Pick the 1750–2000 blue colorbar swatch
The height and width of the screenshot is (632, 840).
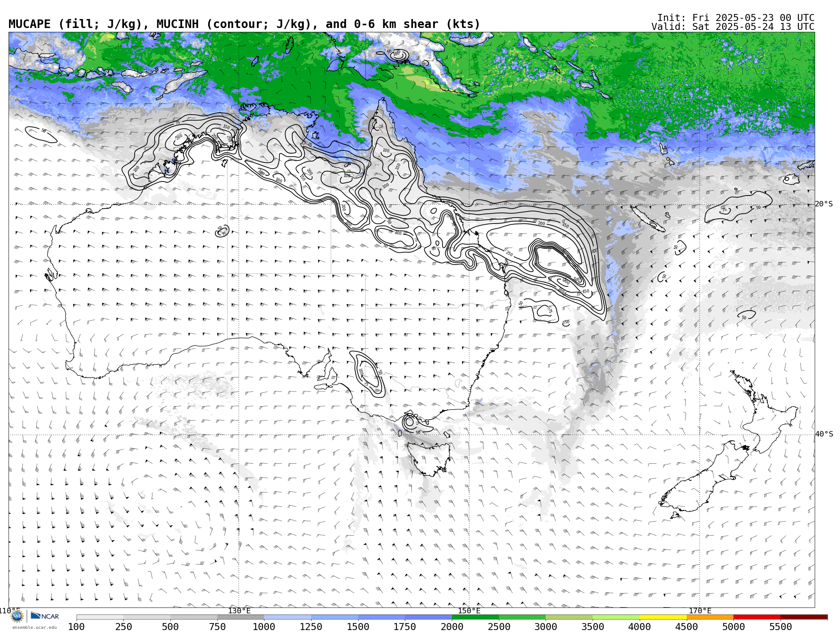click(x=429, y=617)
